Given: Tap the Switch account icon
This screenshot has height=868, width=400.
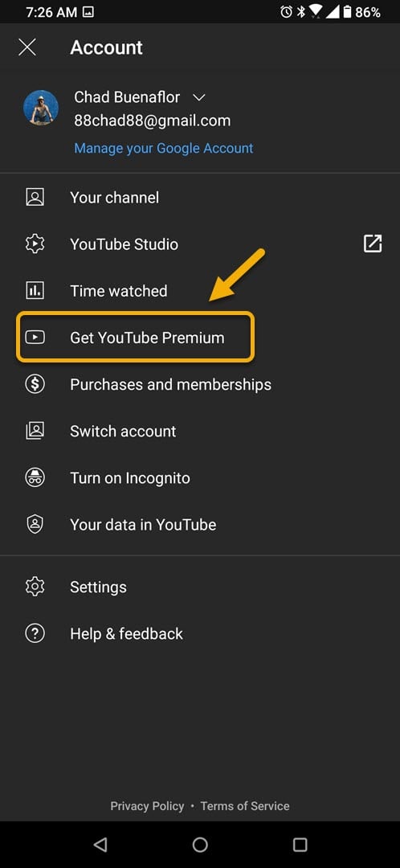Looking at the screenshot, I should click(x=35, y=431).
